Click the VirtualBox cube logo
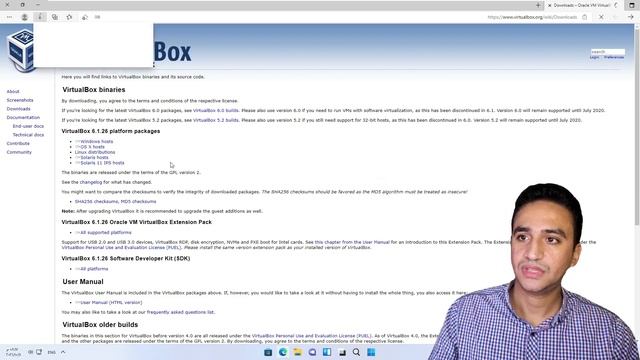Screen dimensions: 640x360 (20, 51)
